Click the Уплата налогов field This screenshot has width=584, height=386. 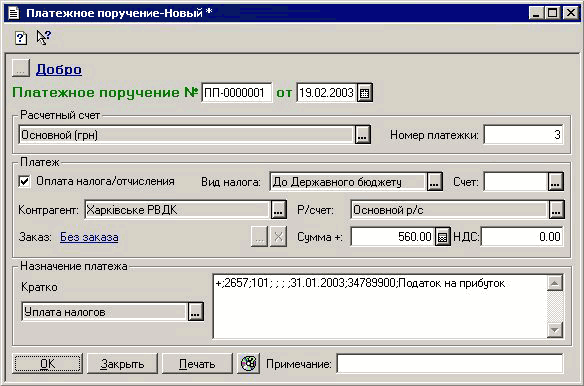(x=104, y=312)
